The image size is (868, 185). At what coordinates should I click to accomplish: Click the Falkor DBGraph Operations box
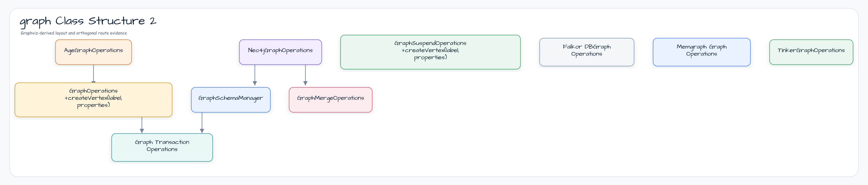tap(587, 52)
